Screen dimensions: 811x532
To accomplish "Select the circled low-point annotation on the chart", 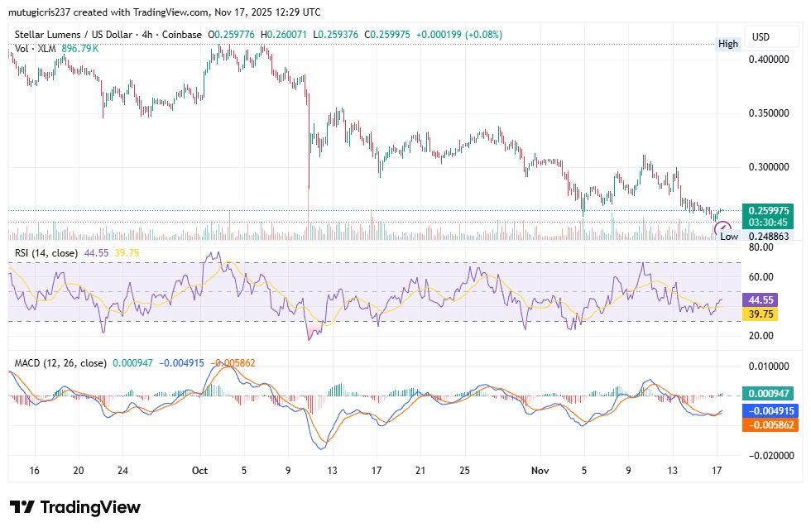I will (722, 228).
